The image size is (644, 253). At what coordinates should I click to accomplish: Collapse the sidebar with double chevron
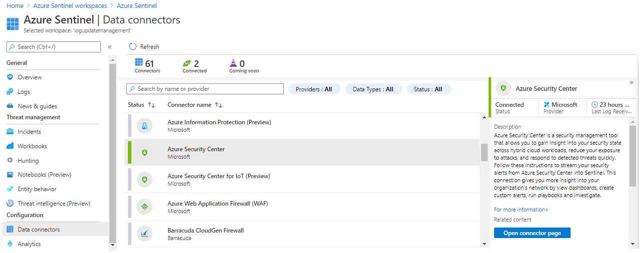tap(109, 47)
